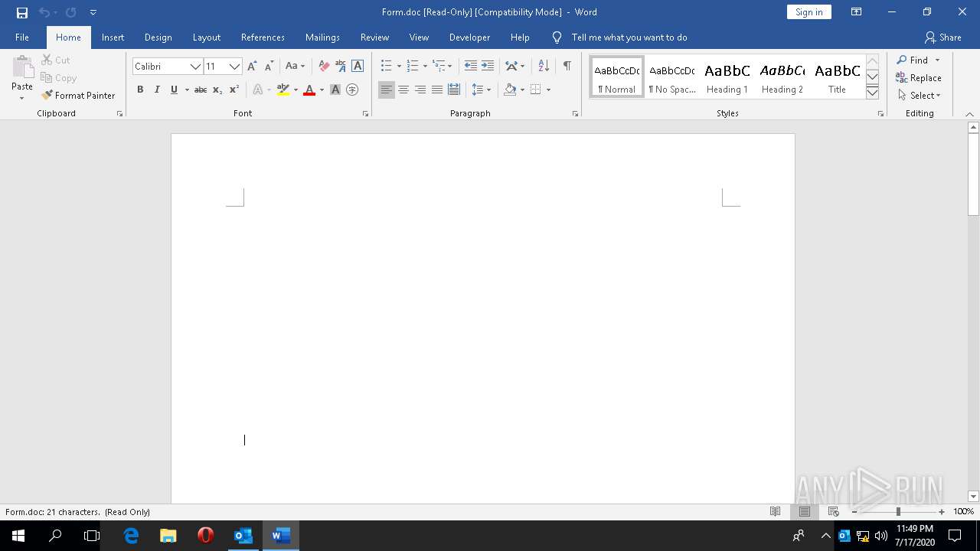Click the Distributed alignment icon
Viewport: 980px width, 551px height.
pyautogui.click(x=454, y=90)
